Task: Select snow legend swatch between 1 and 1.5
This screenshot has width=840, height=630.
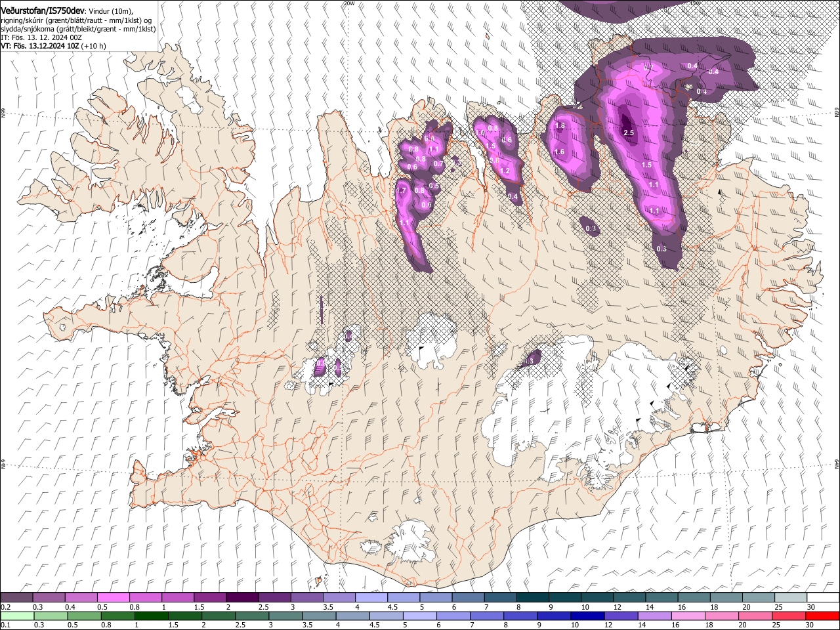Action: pyautogui.click(x=178, y=598)
